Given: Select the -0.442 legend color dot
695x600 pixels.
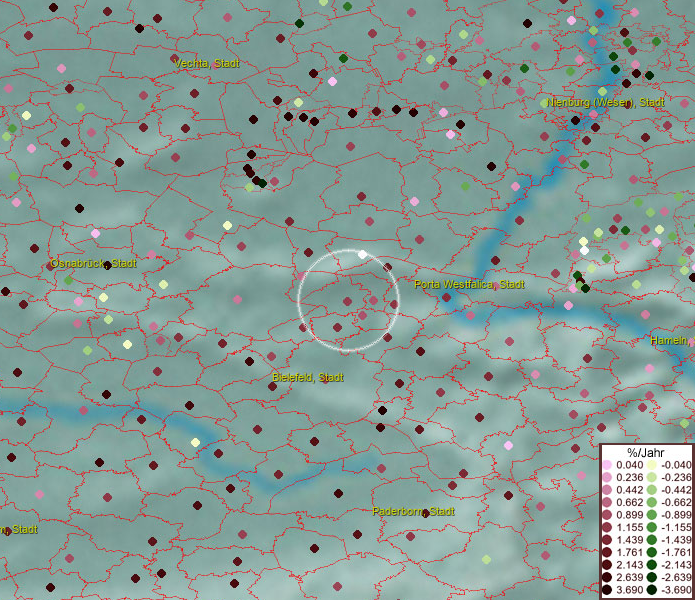Looking at the screenshot, I should point(652,490).
